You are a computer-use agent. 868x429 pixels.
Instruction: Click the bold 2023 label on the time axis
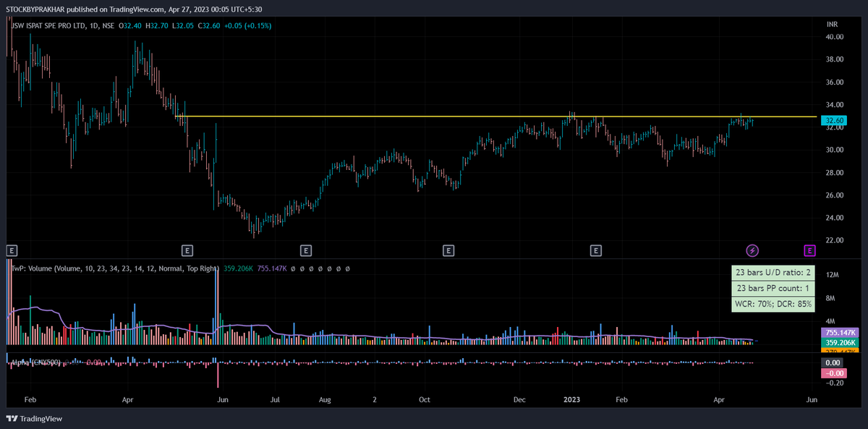coord(571,399)
